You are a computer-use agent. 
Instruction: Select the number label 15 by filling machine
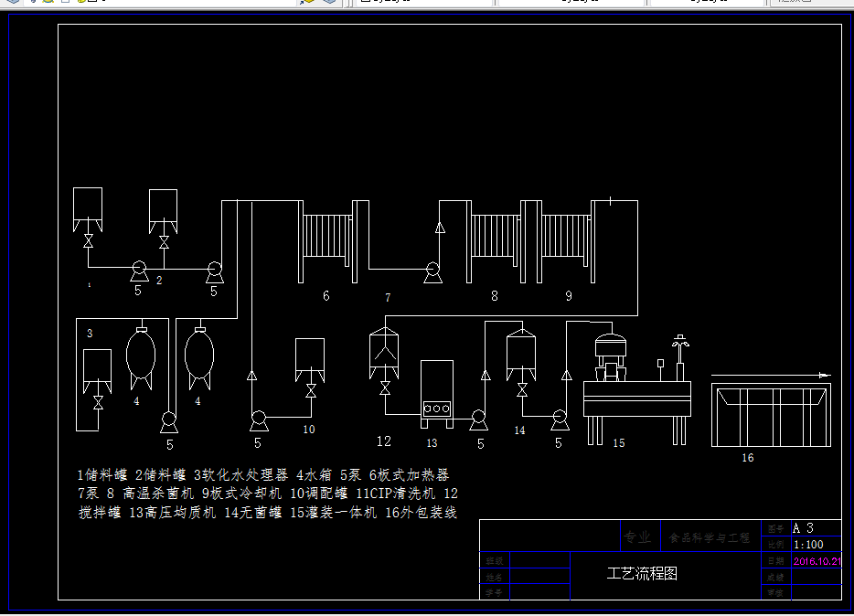619,443
